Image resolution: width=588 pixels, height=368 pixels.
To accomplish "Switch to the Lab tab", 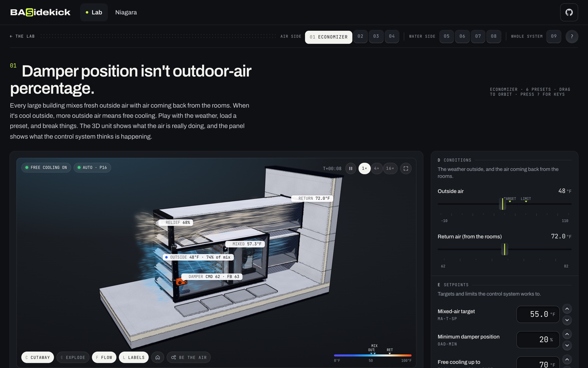I will click(94, 13).
